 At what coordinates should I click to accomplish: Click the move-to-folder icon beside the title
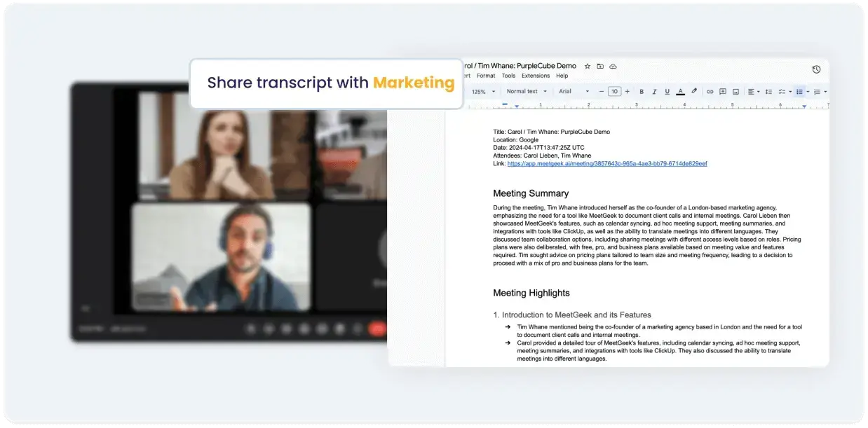(x=600, y=67)
